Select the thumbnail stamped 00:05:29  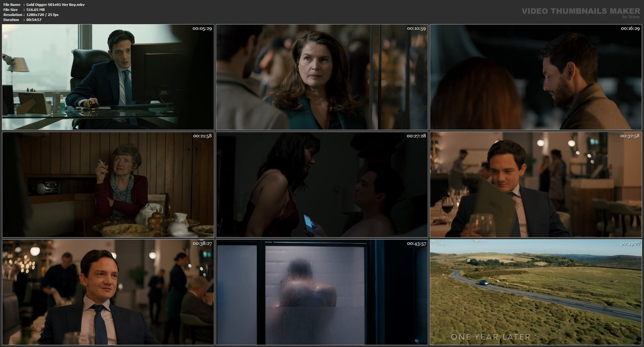[108, 77]
